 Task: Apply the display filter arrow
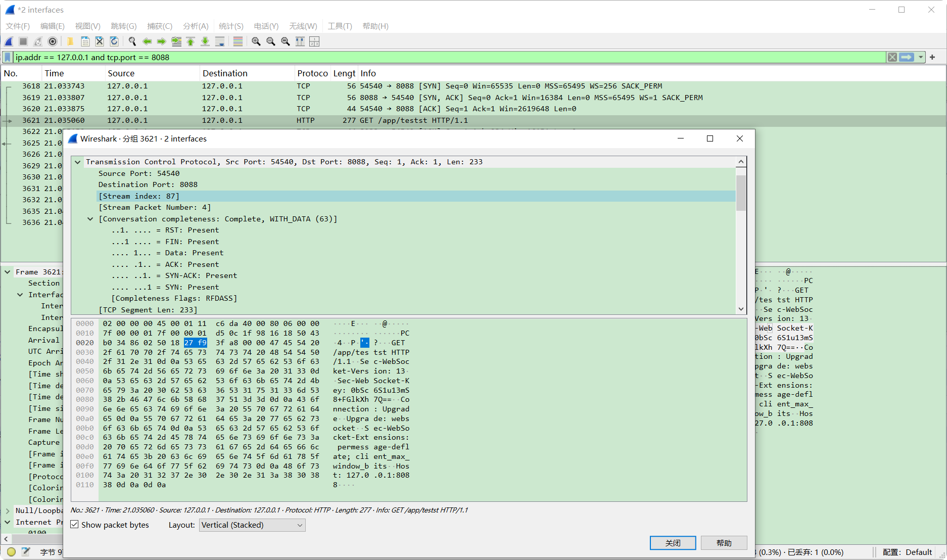click(x=907, y=57)
